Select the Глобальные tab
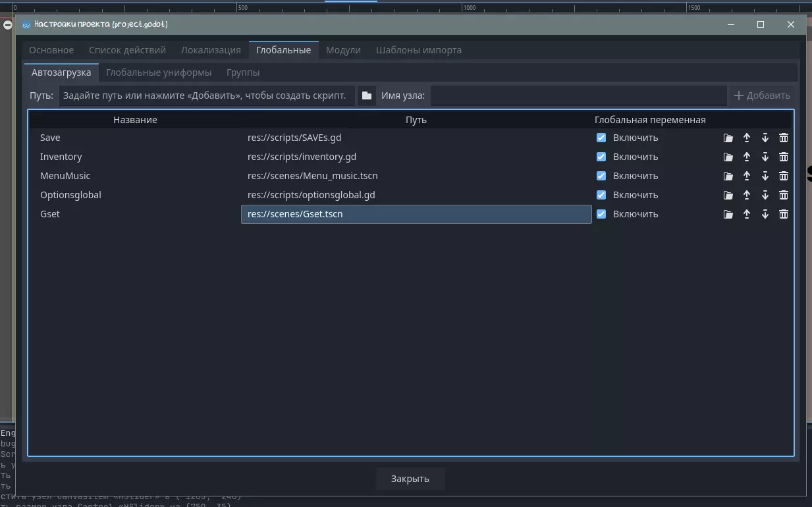812x507 pixels. point(283,50)
